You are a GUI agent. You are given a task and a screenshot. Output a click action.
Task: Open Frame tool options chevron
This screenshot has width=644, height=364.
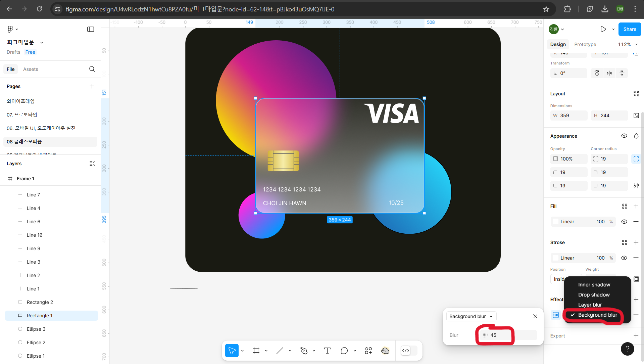(266, 351)
